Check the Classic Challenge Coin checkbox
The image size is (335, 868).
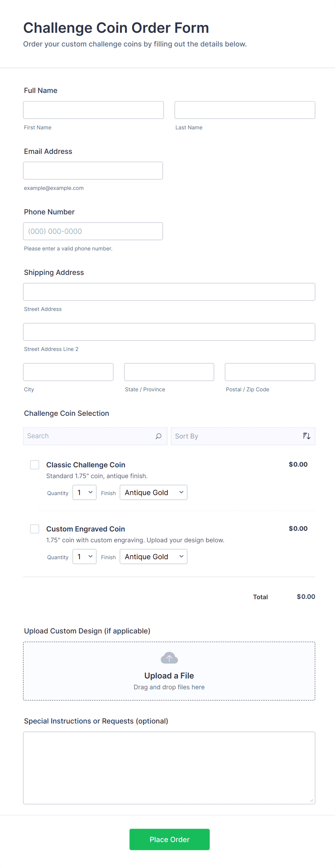(x=35, y=465)
